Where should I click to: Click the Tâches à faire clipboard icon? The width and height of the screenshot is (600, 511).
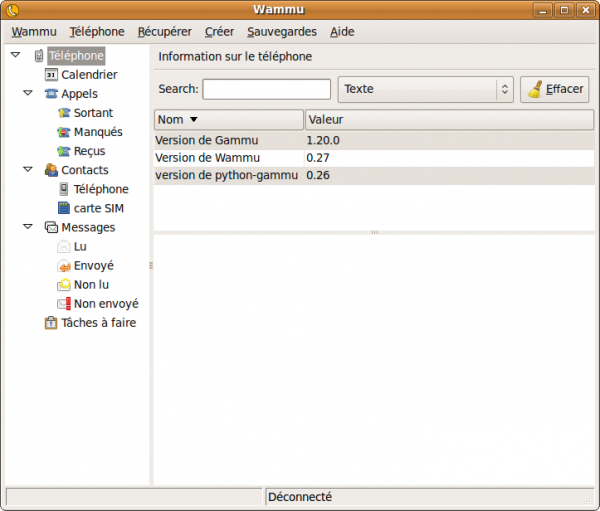[51, 323]
